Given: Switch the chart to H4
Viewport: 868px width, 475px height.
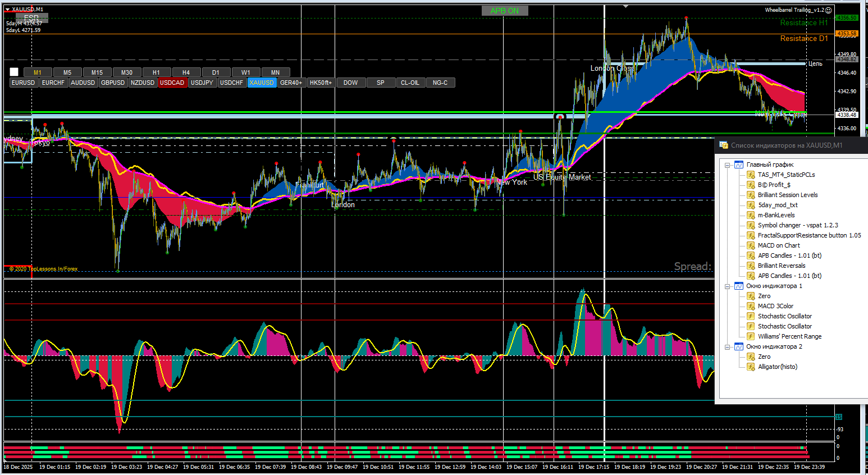Looking at the screenshot, I should coord(186,72).
